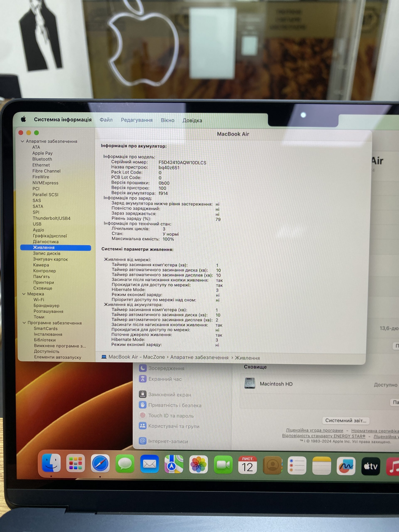Open Photos app in Dock
399x532 pixels.
198,464
